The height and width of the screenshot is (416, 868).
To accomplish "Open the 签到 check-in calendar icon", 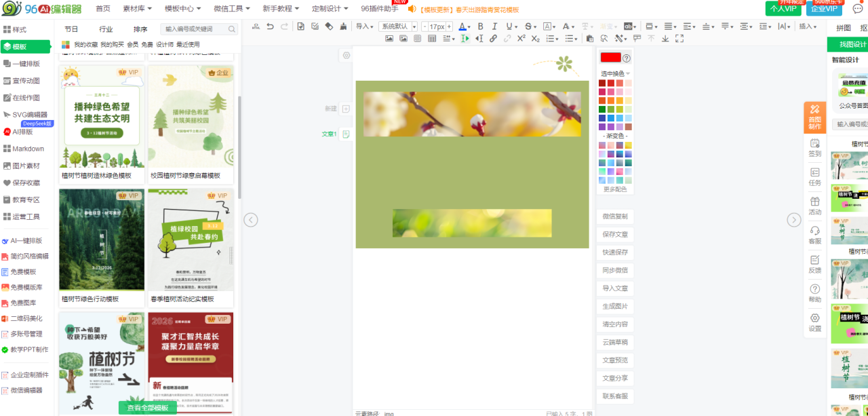I will pyautogui.click(x=814, y=147).
